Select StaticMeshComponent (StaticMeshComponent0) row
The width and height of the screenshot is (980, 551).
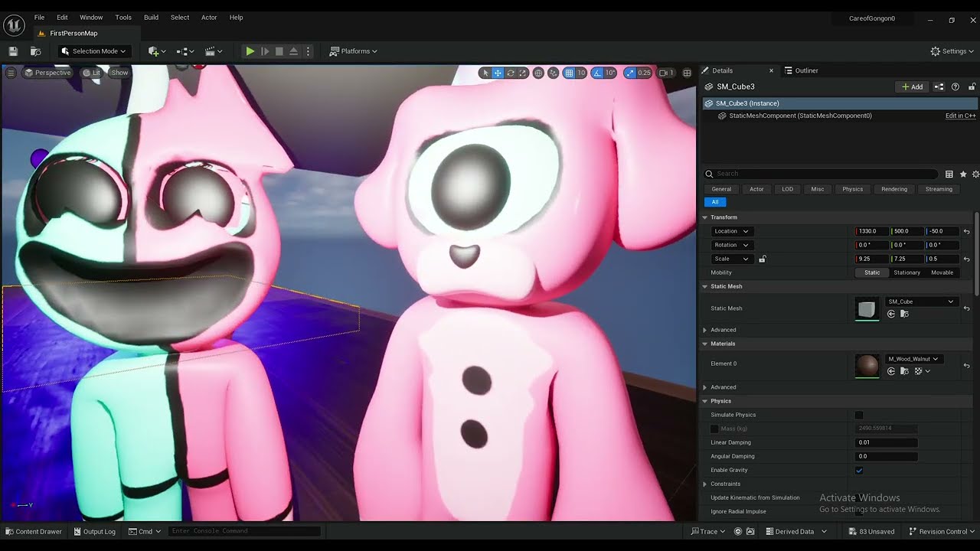(x=840, y=116)
